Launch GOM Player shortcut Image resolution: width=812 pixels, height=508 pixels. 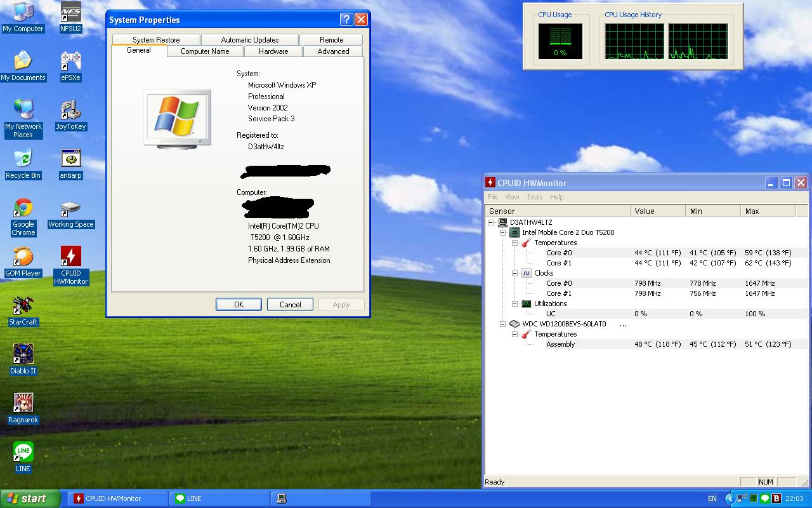pos(23,262)
